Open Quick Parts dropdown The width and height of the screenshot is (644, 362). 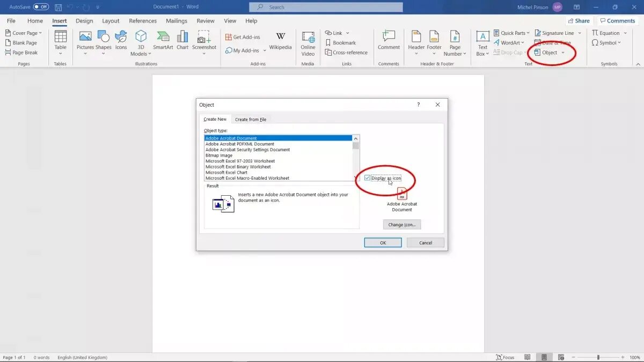[511, 33]
